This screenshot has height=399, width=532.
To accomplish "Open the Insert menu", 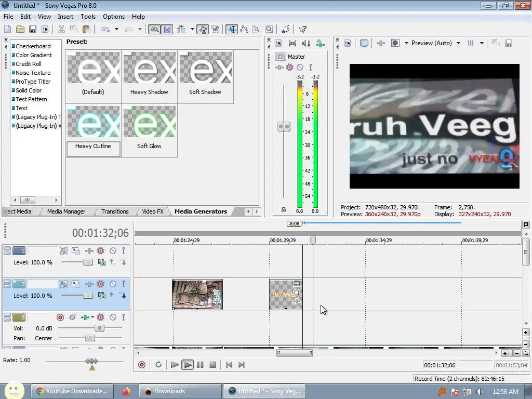I will pos(65,16).
